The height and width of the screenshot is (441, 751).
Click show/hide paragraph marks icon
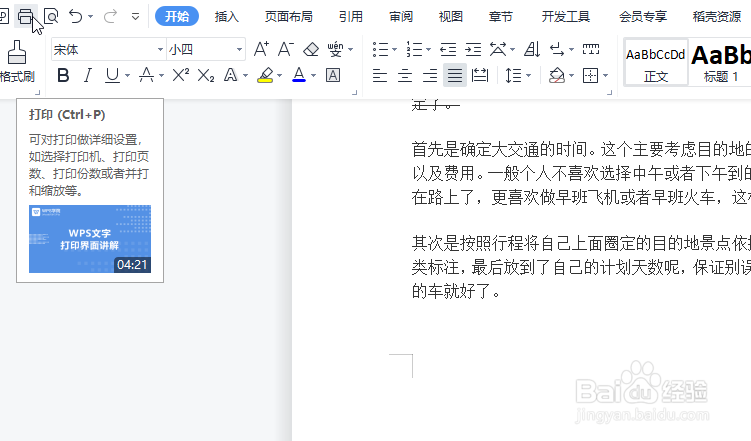coord(557,49)
